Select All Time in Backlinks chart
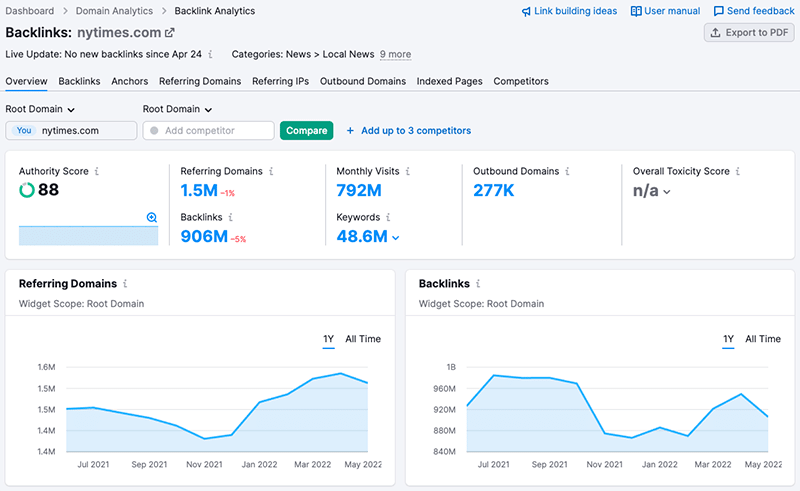800x491 pixels. click(x=763, y=339)
